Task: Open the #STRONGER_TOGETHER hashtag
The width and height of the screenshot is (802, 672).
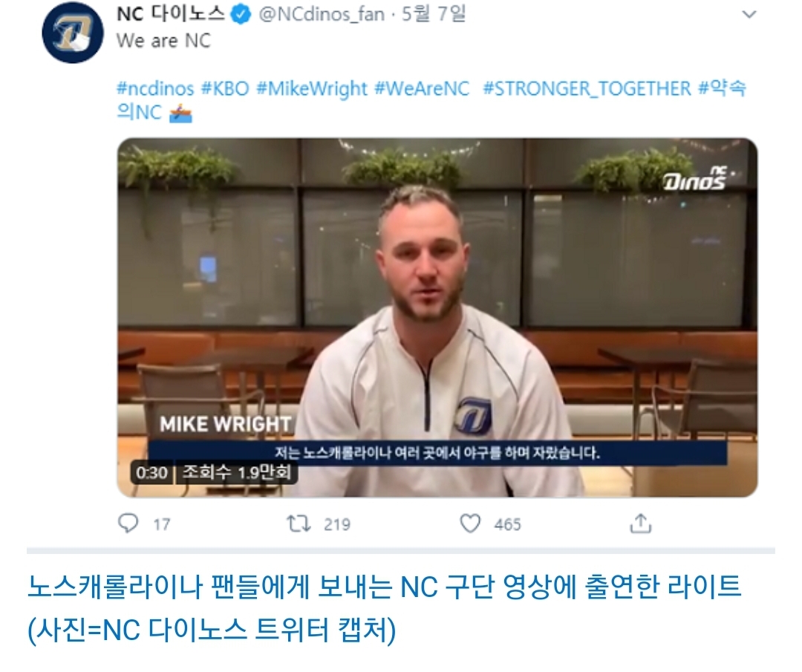Action: tap(587, 88)
